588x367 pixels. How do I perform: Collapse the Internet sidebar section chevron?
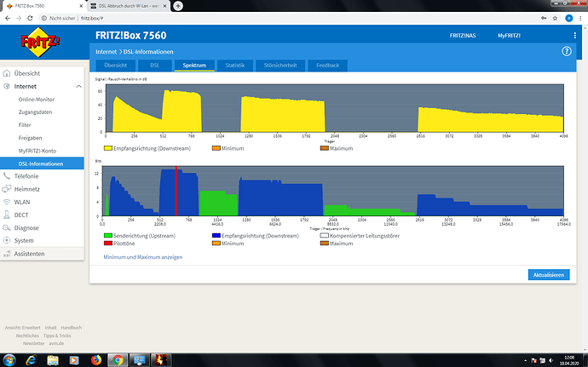pyautogui.click(x=78, y=86)
